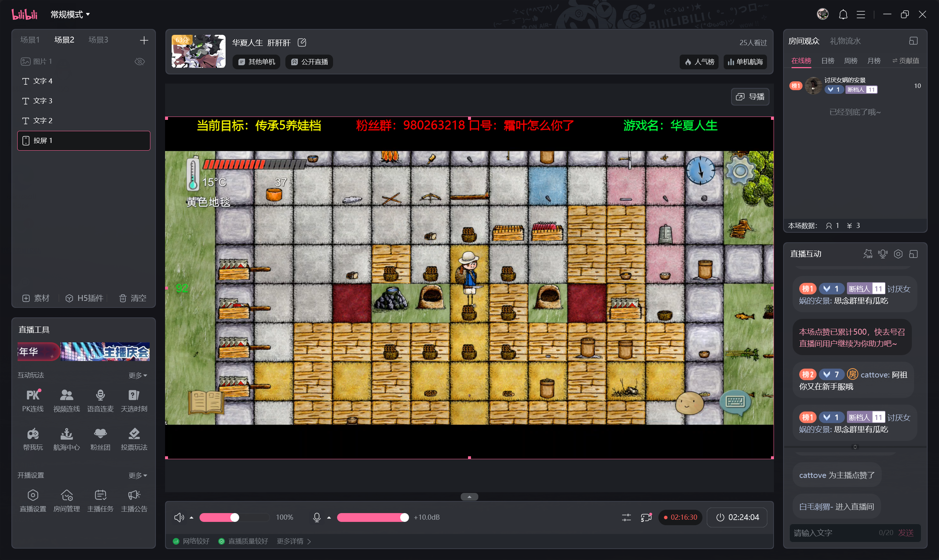Open 语音连麦 voice link
This screenshot has width=939, height=560.
pyautogui.click(x=100, y=400)
